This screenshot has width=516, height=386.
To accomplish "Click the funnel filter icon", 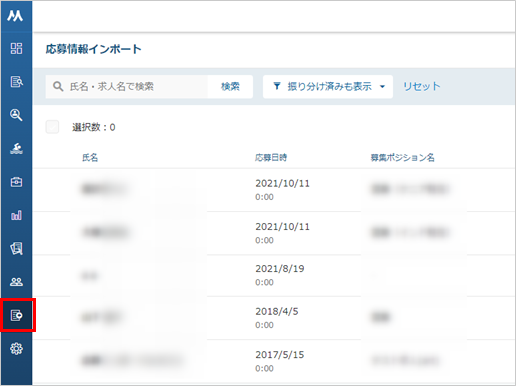I will [277, 86].
